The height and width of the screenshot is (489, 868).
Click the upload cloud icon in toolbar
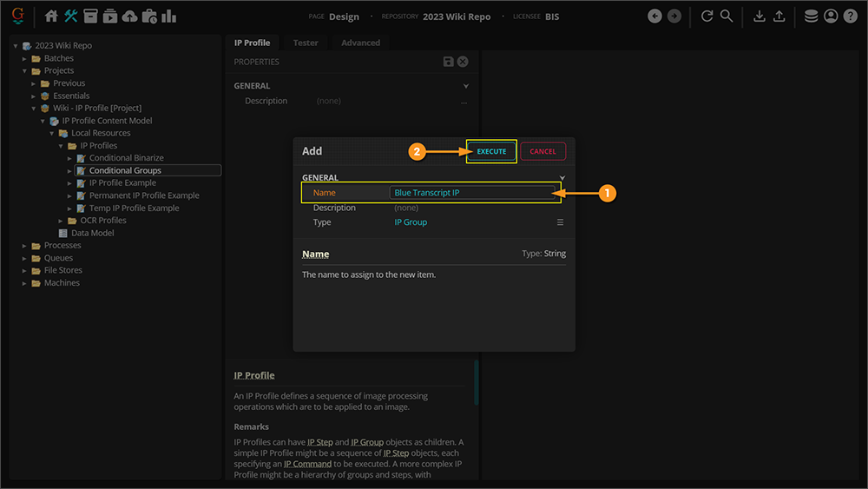129,16
